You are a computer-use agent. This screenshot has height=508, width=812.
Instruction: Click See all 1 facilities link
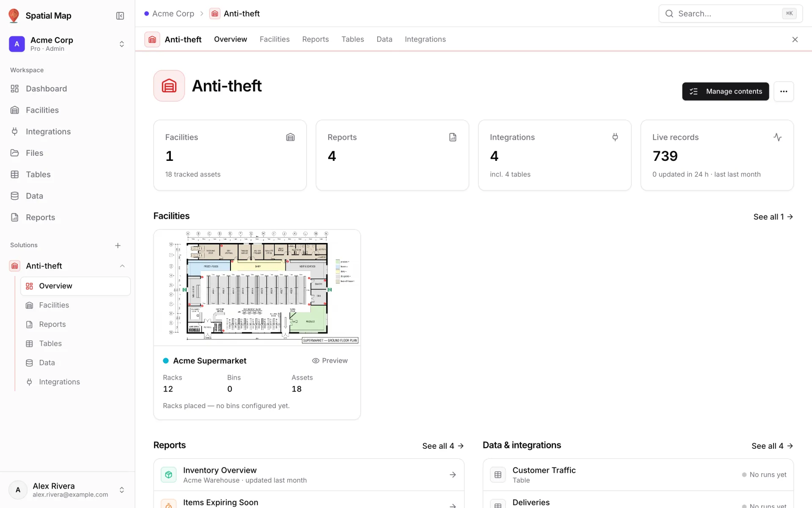click(x=773, y=217)
